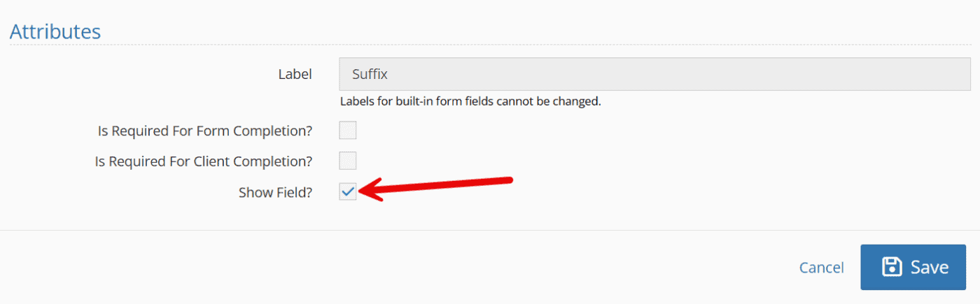Click the "Label" field caption
Screen dimensions: 980x304
pos(295,74)
